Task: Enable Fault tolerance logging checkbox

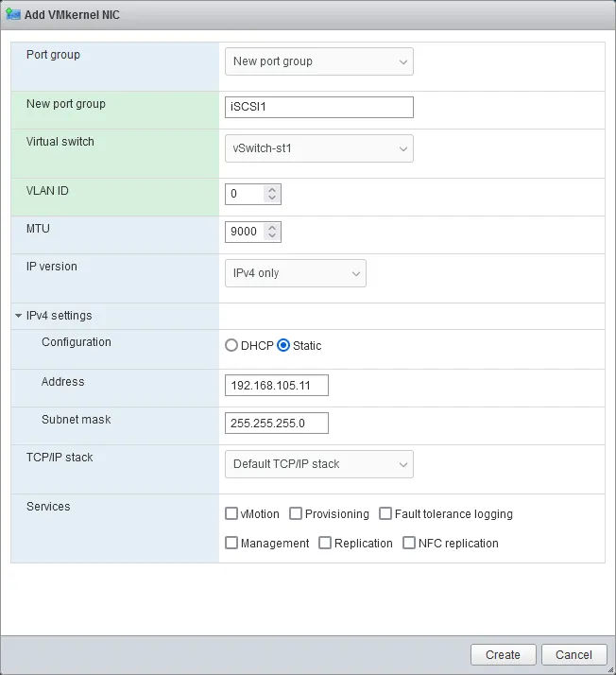Action: point(385,514)
